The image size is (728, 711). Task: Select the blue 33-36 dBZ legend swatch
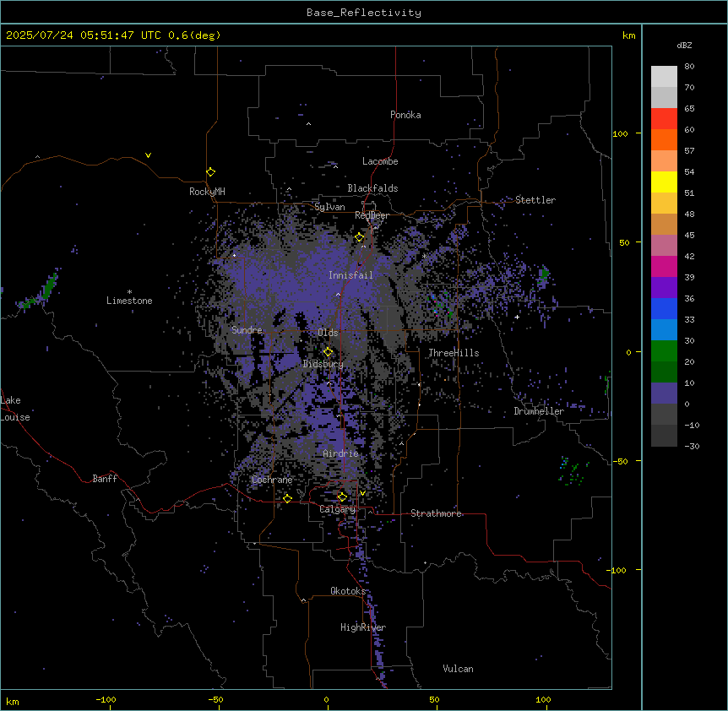tap(664, 308)
